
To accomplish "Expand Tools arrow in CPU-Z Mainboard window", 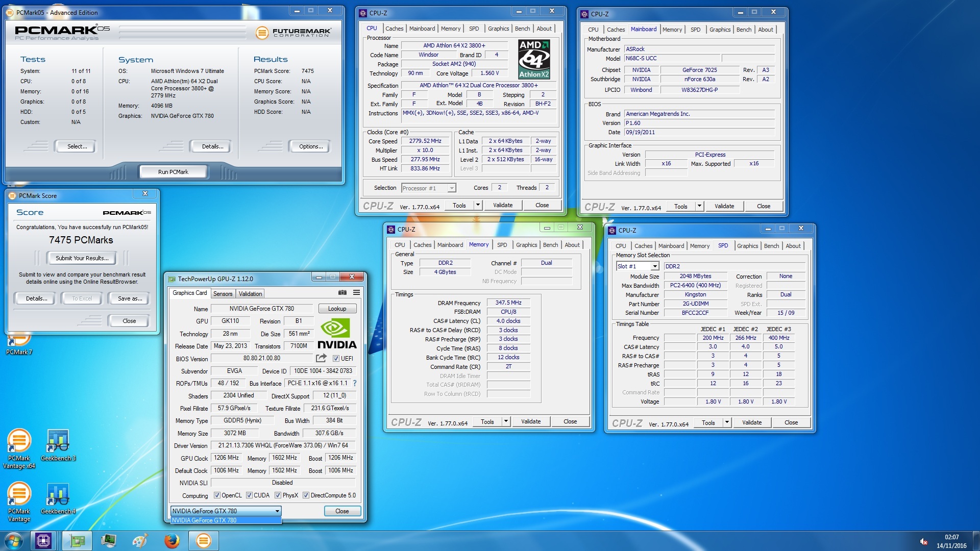I will tap(699, 206).
